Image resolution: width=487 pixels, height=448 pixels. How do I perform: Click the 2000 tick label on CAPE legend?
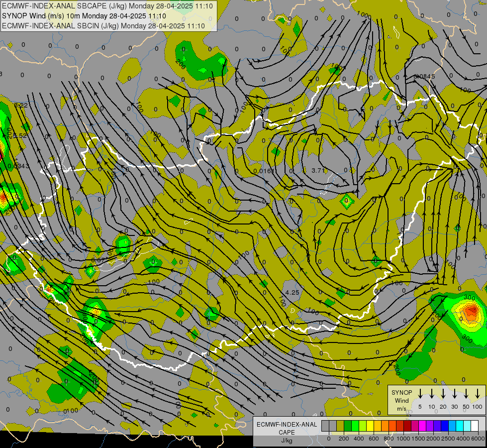coord(433,439)
